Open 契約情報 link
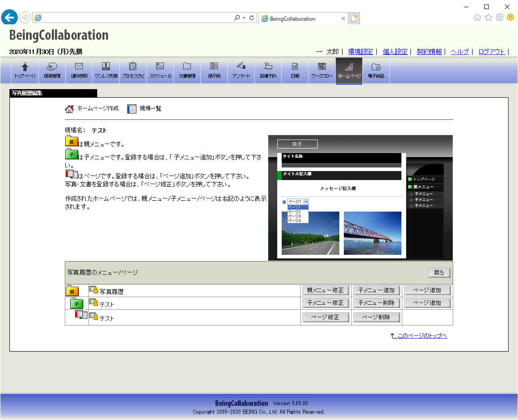The height and width of the screenshot is (420, 518). [x=429, y=52]
